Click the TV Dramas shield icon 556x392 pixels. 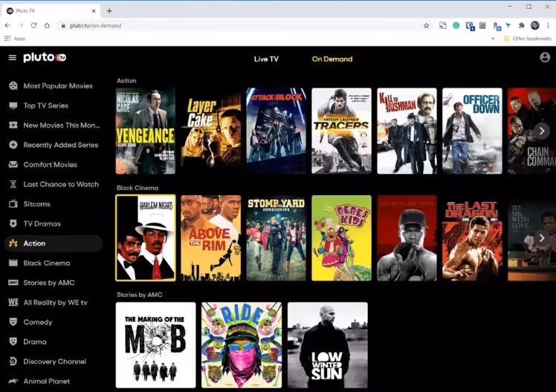(13, 223)
